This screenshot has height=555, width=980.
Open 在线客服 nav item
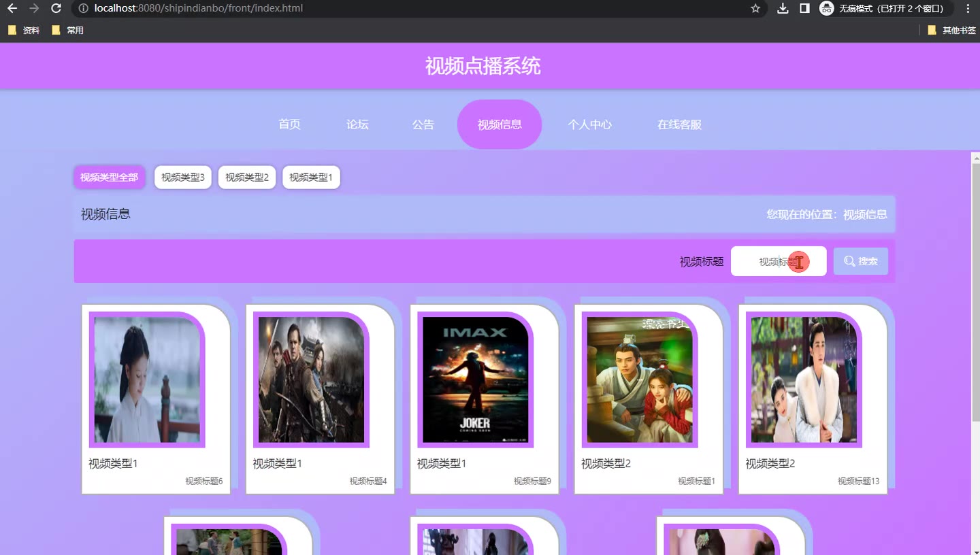point(679,124)
